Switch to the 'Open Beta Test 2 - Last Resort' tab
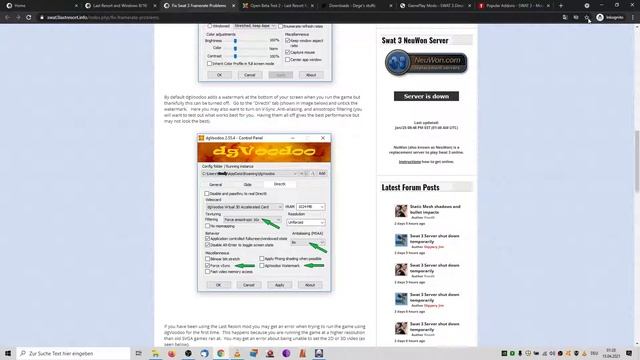Screen dimensions: 640x360 (x=277, y=6)
